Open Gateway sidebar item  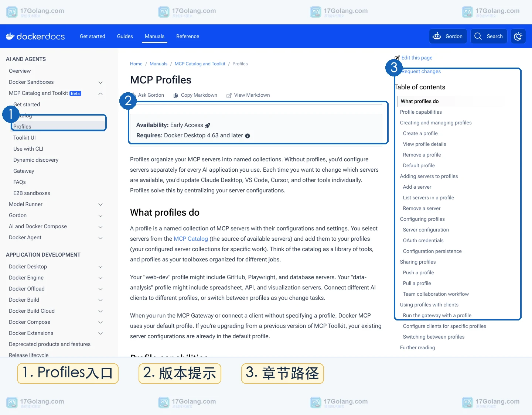(24, 171)
